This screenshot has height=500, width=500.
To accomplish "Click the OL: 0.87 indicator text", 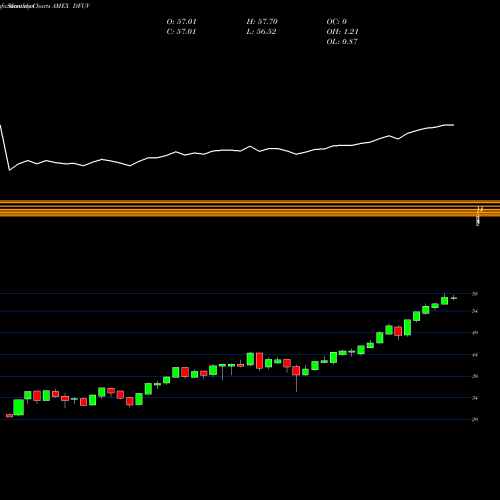I will pyautogui.click(x=342, y=42).
